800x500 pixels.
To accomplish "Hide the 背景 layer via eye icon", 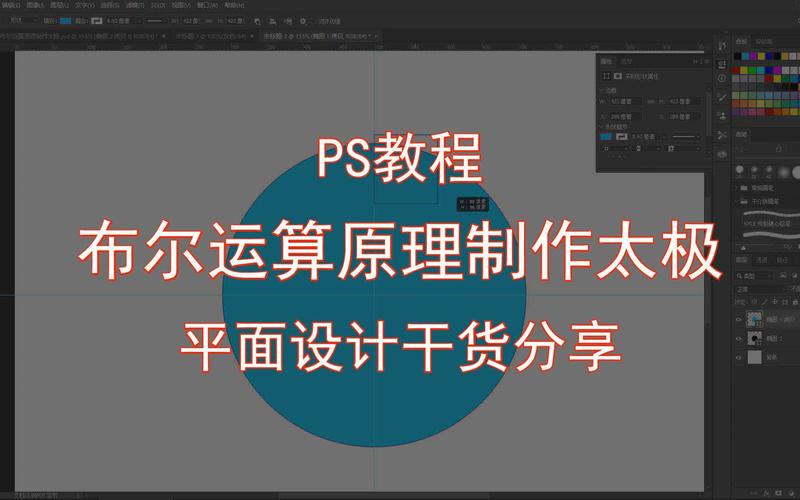I will (739, 357).
